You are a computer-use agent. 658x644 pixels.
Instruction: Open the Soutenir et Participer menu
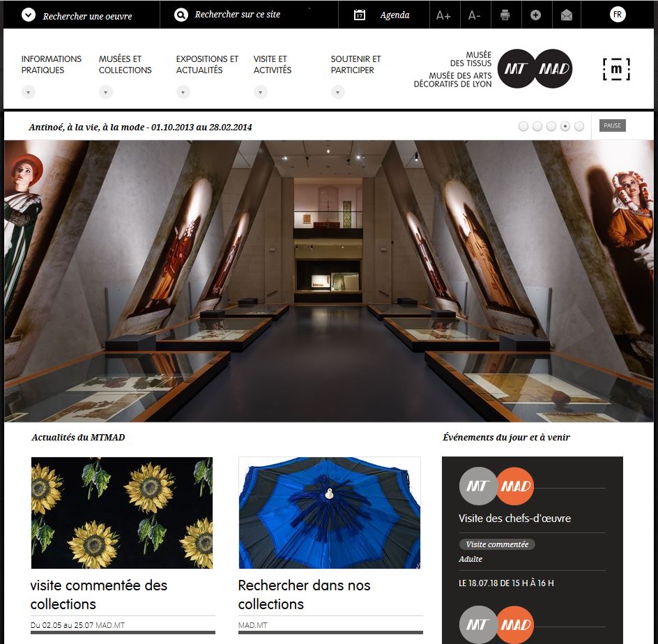(355, 64)
